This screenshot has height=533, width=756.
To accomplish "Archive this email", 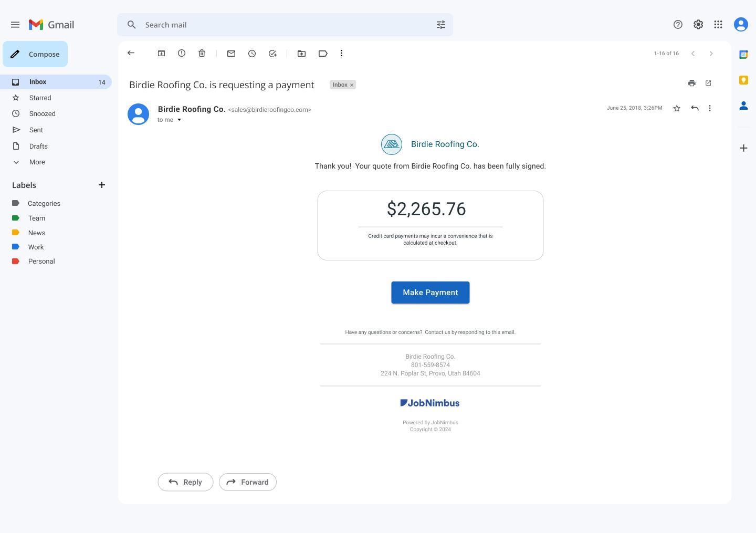I will pos(162,53).
